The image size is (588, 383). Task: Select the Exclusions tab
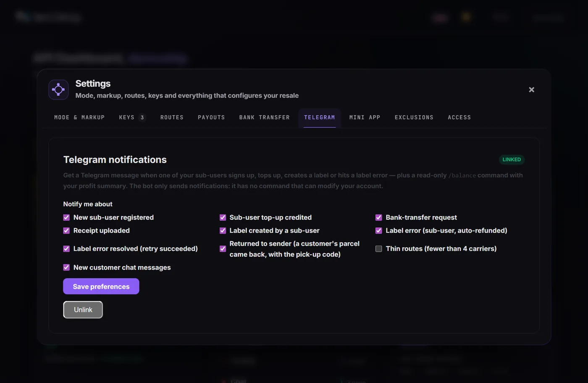click(414, 117)
